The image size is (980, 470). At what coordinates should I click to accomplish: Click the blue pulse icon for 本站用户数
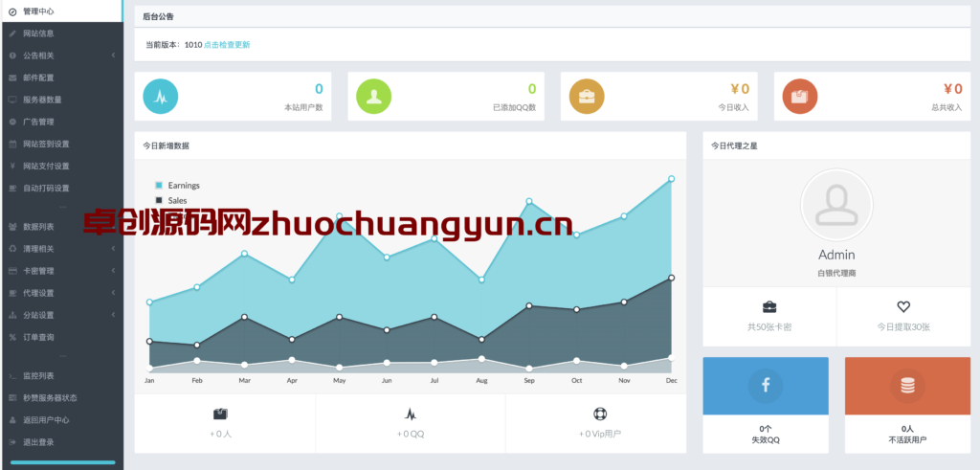[x=161, y=97]
